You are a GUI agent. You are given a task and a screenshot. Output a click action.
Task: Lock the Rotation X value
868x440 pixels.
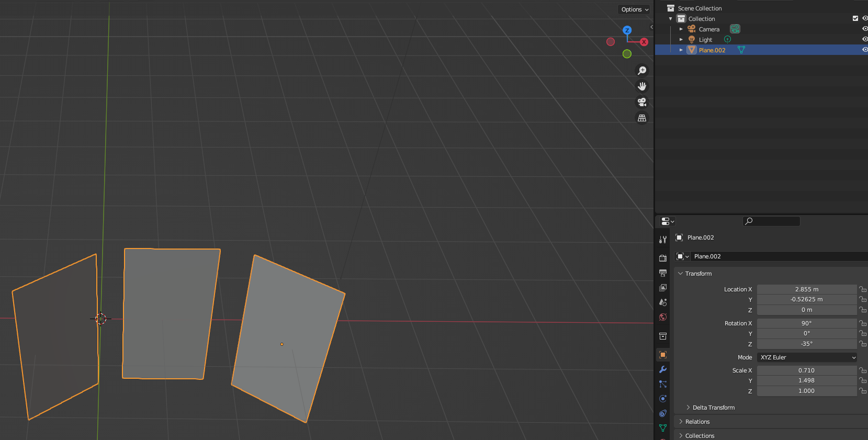coord(863,323)
